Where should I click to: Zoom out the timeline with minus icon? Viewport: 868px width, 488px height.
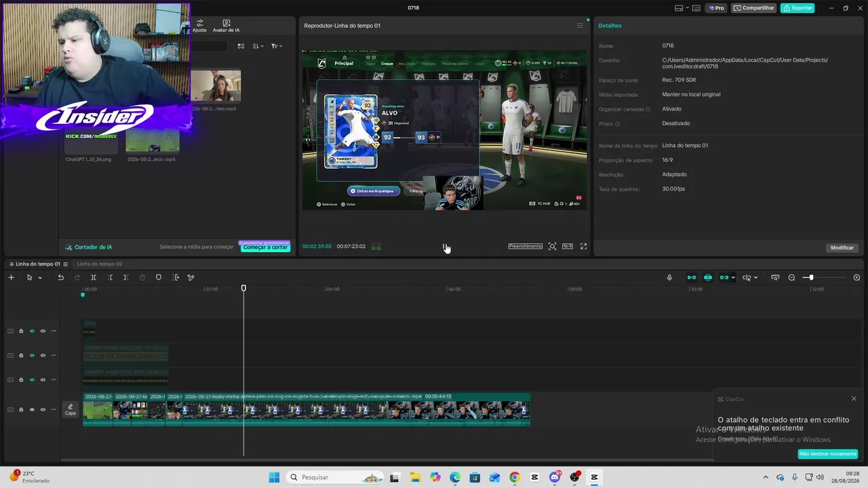coord(791,277)
